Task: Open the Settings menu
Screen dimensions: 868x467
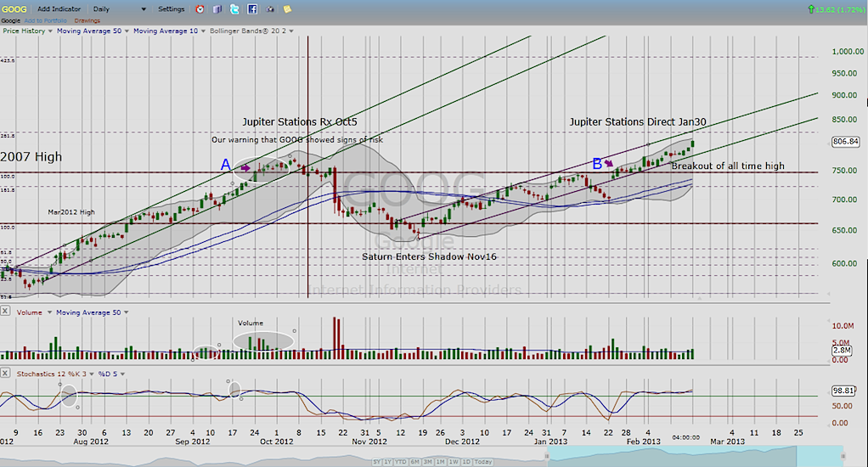Action: tap(171, 8)
